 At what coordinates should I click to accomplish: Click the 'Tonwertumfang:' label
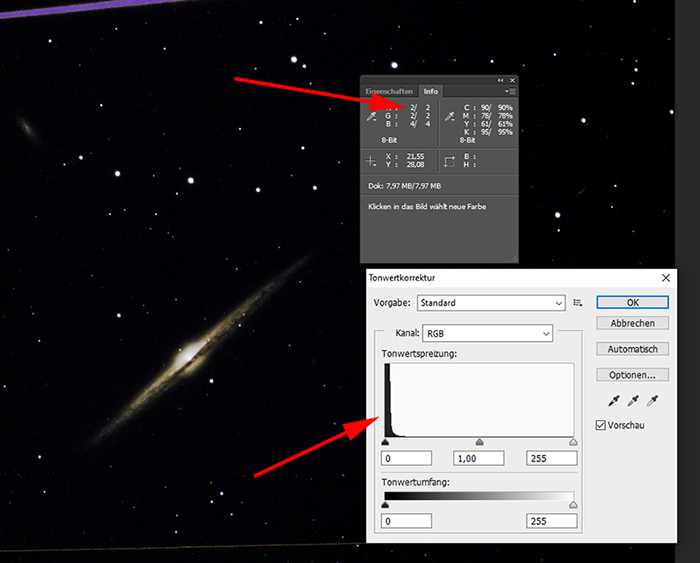(x=415, y=482)
